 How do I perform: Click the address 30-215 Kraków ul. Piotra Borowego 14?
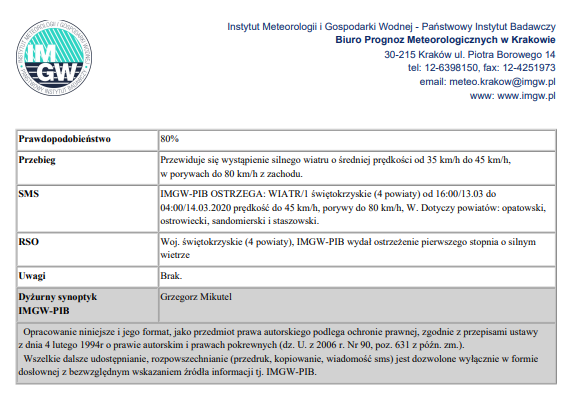click(470, 54)
